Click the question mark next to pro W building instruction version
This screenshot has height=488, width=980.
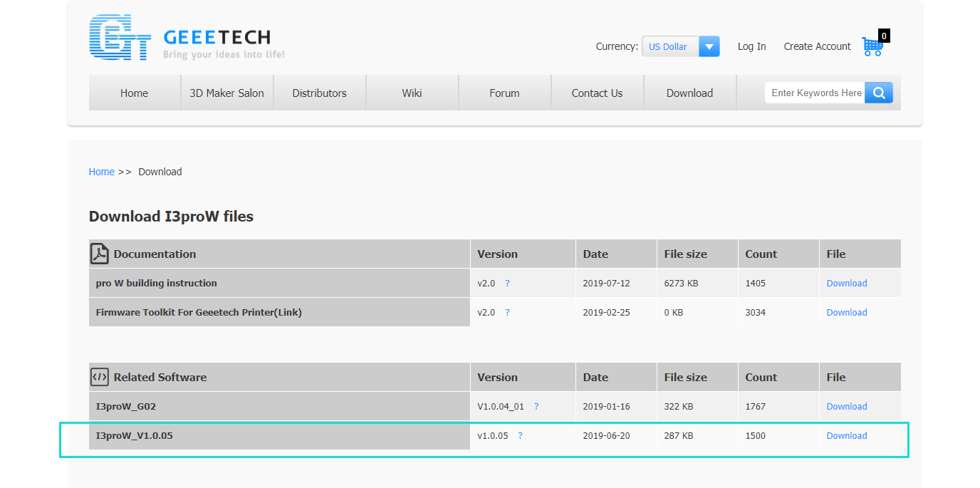click(x=507, y=283)
